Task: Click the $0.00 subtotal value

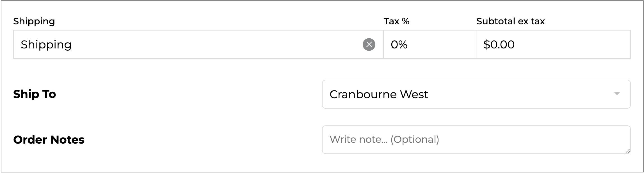Action: [499, 45]
